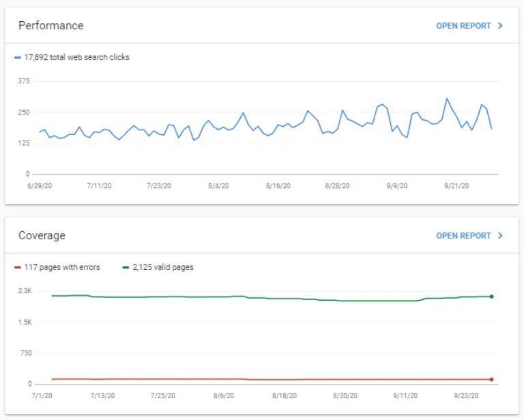Image resolution: width=524 pixels, height=420 pixels.
Task: Click the chevron arrow in Performance header
Action: [x=501, y=26]
